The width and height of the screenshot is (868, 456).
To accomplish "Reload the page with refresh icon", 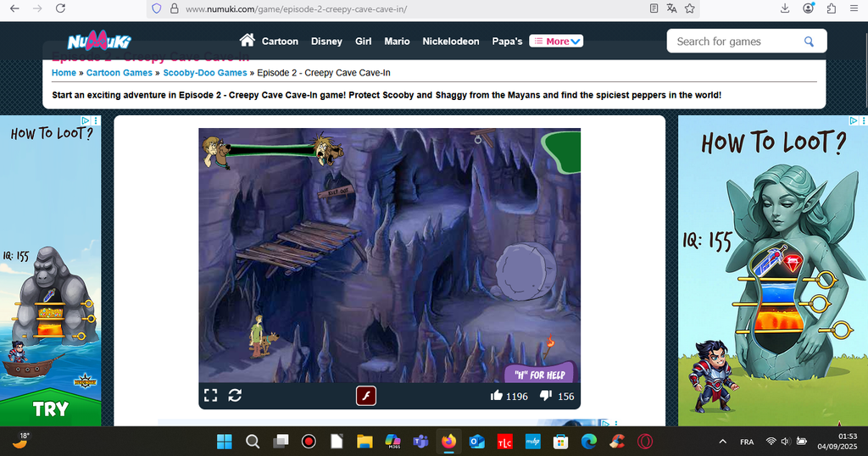I will point(60,8).
